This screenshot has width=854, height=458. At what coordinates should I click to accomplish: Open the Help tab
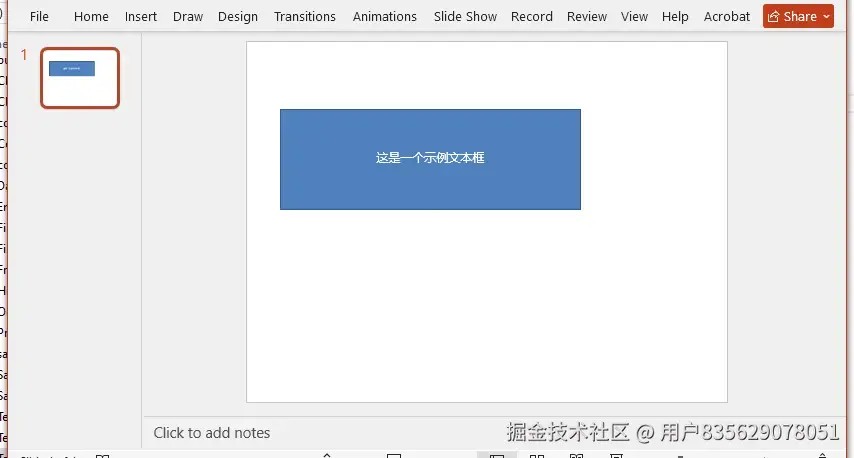[675, 17]
